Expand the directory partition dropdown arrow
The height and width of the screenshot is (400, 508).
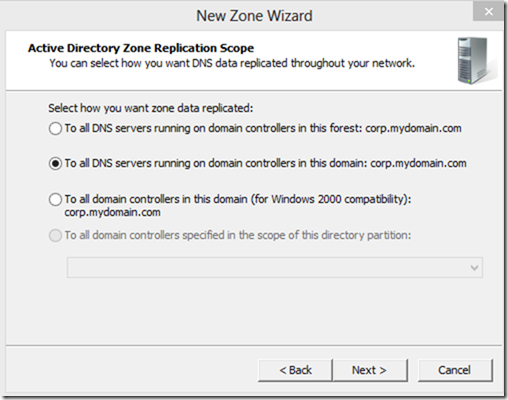pyautogui.click(x=474, y=267)
